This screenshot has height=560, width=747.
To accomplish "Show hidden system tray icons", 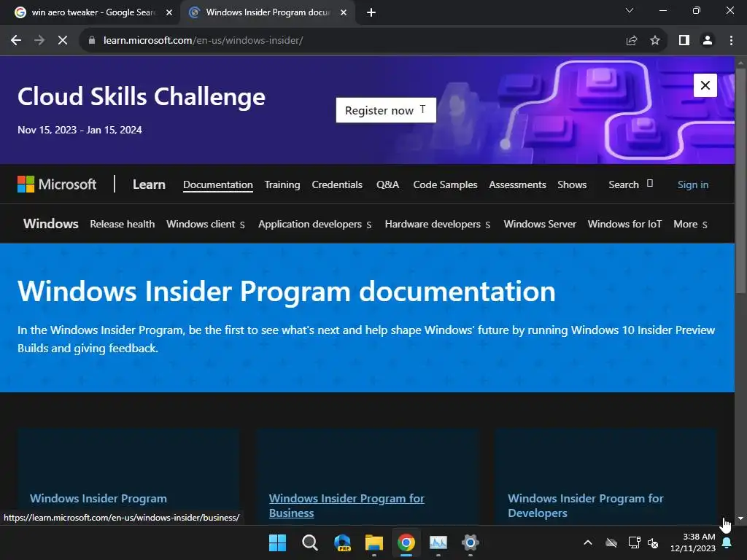I will (588, 542).
